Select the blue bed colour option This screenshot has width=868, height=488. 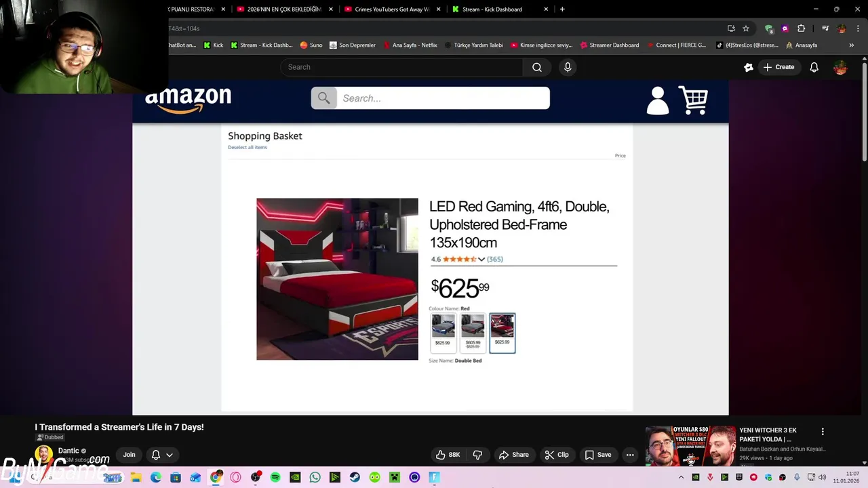point(443,333)
